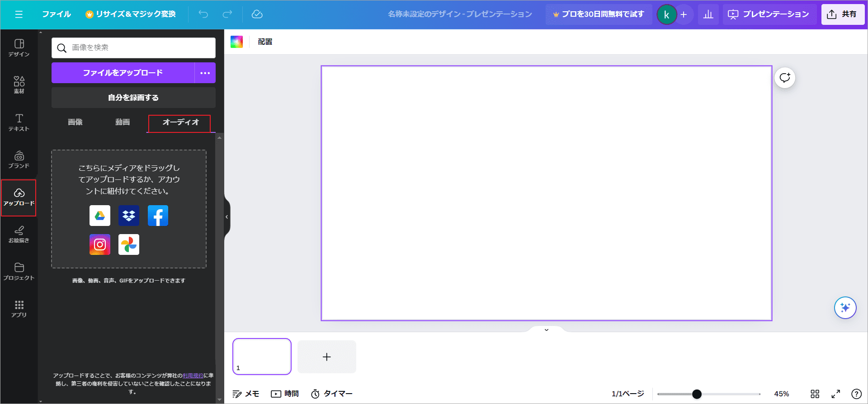Screen dimensions: 868x404
Task: Click the 配置 position button
Action: pyautogui.click(x=265, y=42)
